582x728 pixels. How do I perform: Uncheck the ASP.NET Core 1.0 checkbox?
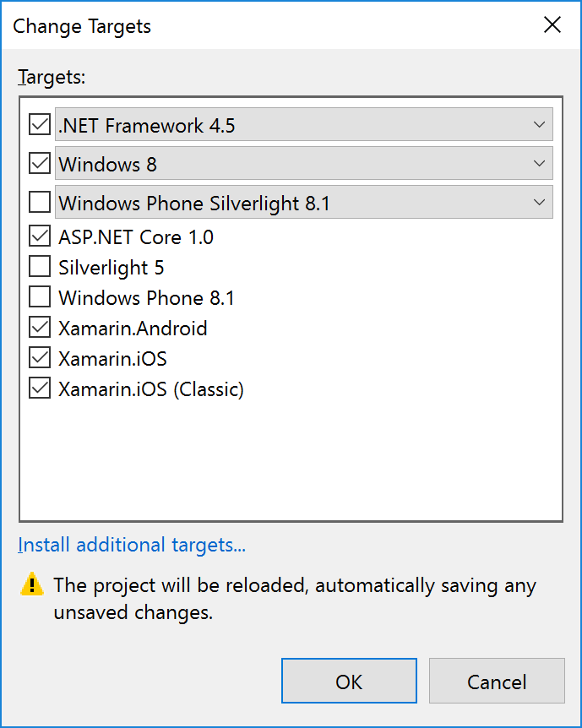pos(40,236)
